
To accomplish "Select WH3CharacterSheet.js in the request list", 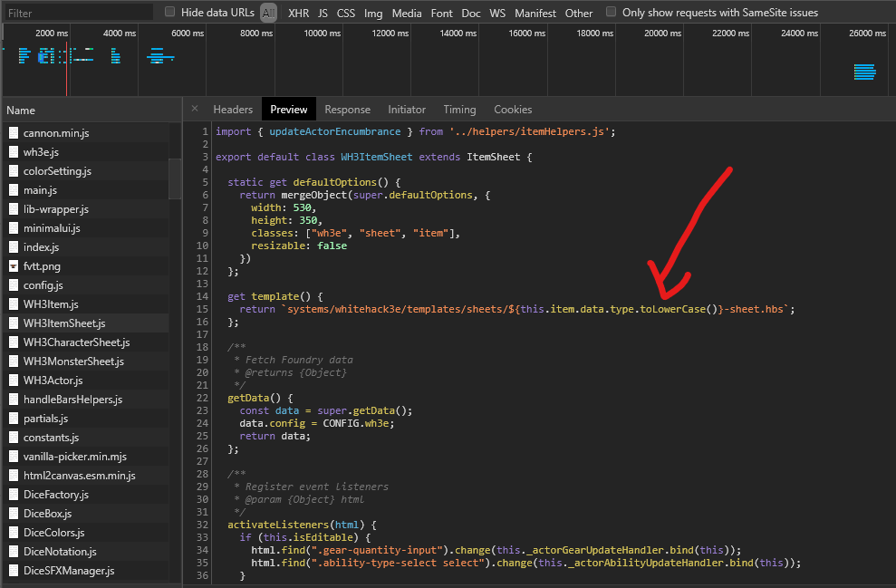I will click(x=76, y=342).
